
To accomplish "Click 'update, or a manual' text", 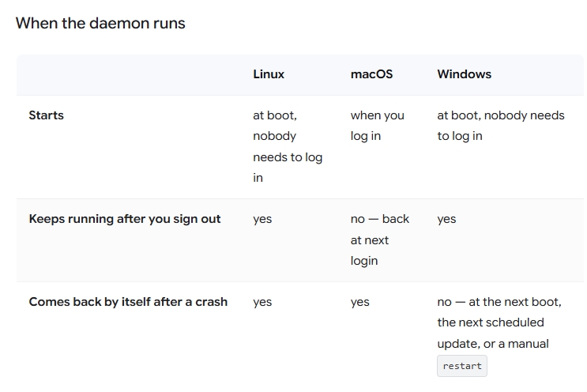I will pyautogui.click(x=493, y=344).
